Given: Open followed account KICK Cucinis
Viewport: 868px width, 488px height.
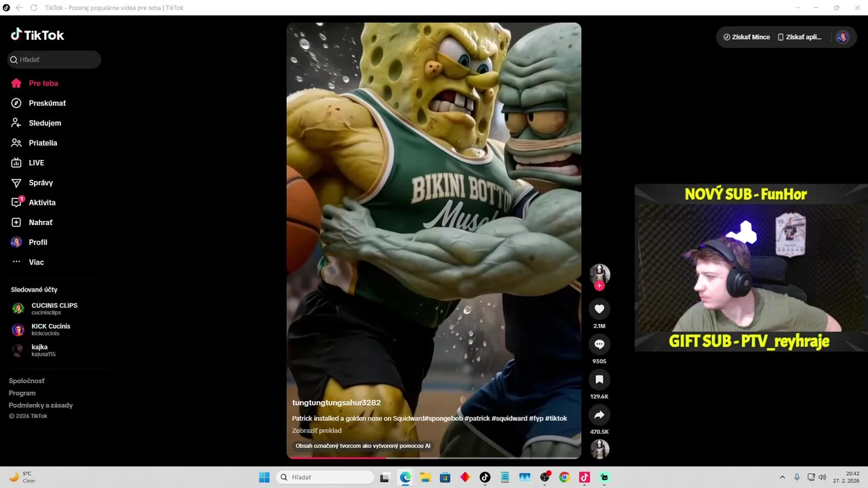Looking at the screenshot, I should click(x=41, y=329).
